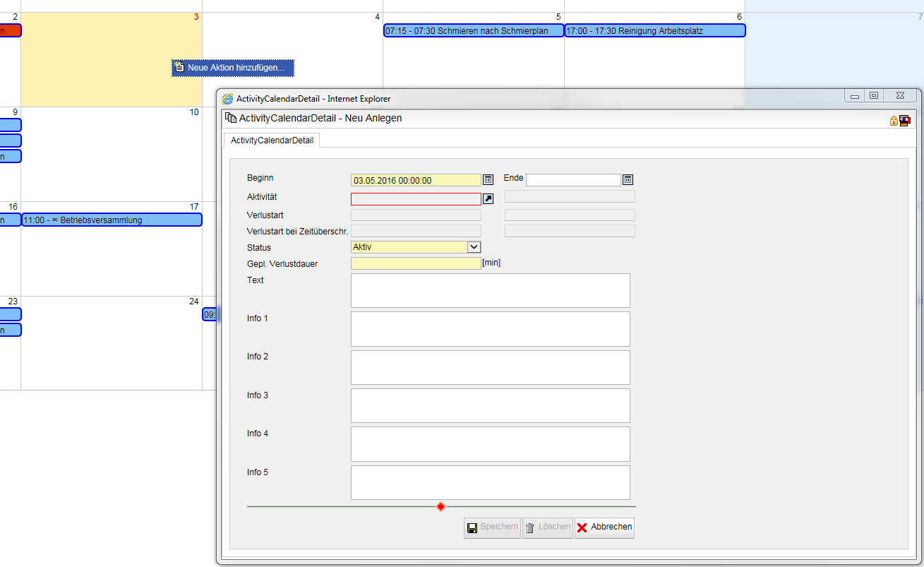
Task: Click the Aktivität lookup arrow icon
Action: click(488, 199)
